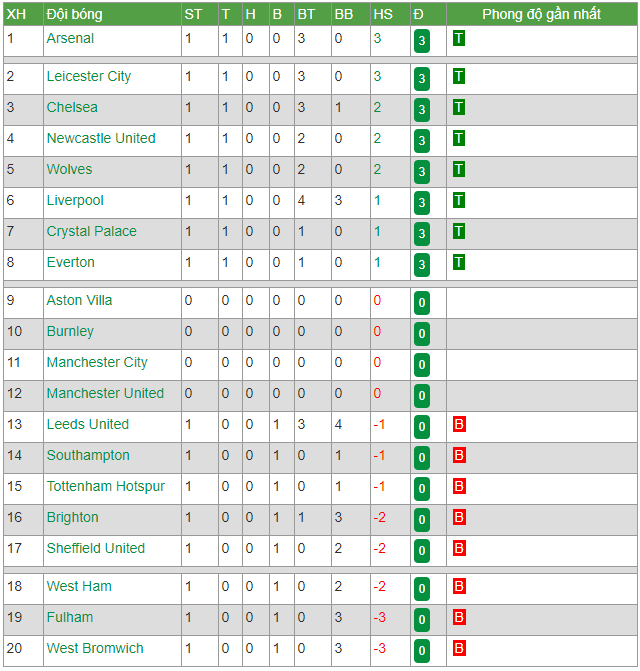Click Tottenham Hotspur's red B icon
The image size is (640, 671).
click(459, 487)
